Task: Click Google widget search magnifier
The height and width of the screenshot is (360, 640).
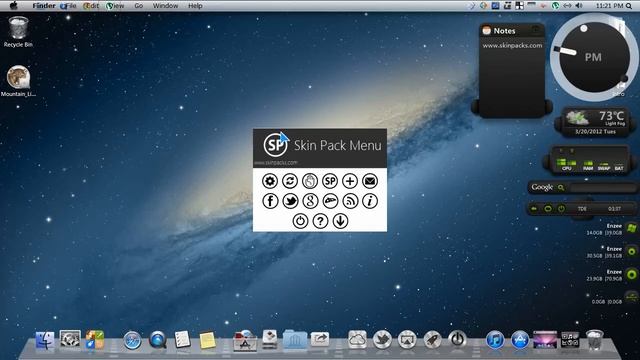Action: pyautogui.click(x=561, y=187)
